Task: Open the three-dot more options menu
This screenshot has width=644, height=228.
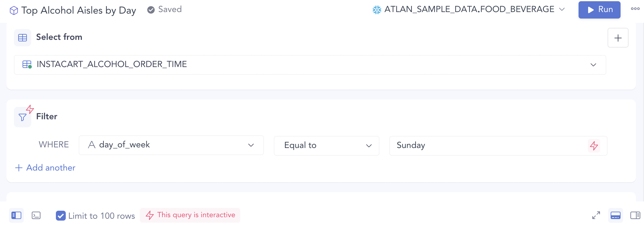Action: coord(635,9)
